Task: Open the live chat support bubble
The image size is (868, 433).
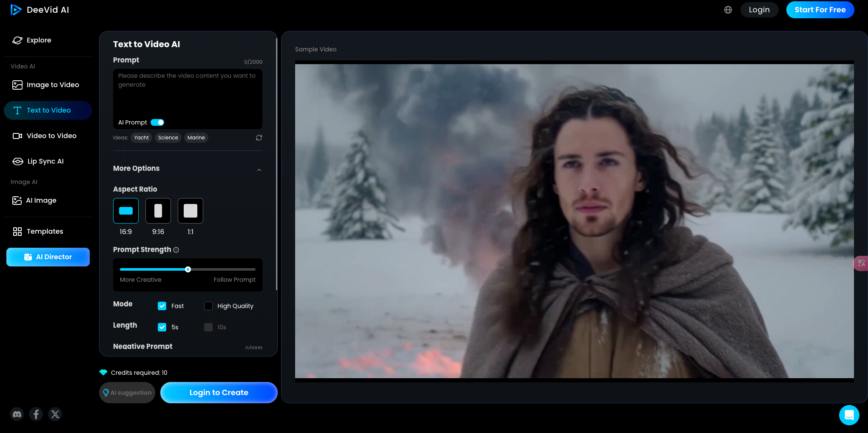Action: pos(849,415)
